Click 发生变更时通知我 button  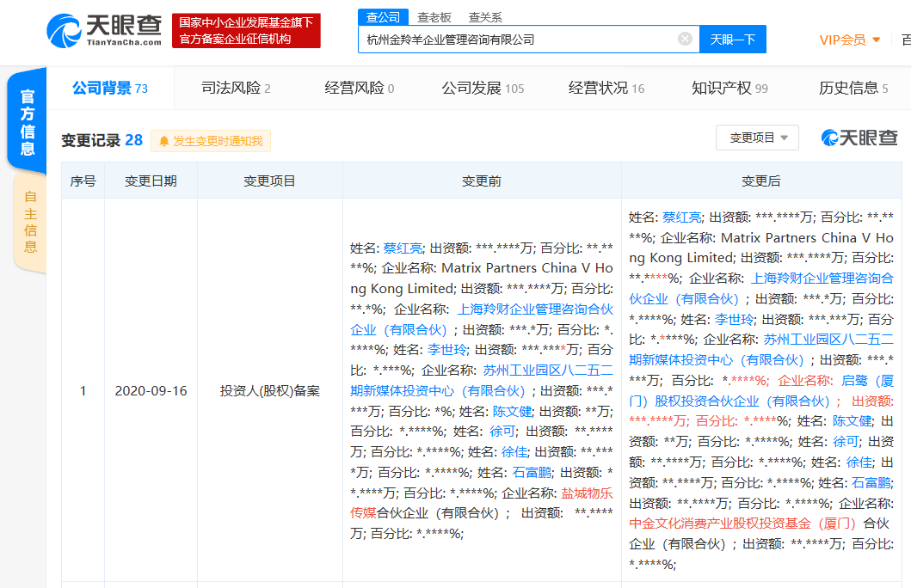pyautogui.click(x=210, y=141)
